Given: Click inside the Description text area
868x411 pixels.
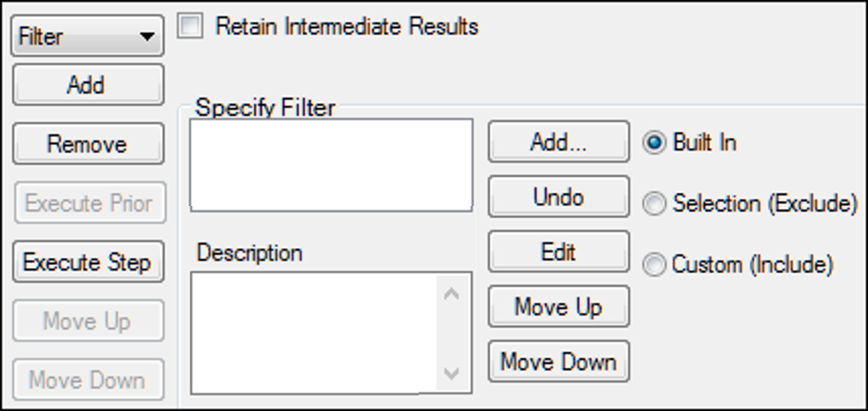Looking at the screenshot, I should (310, 331).
